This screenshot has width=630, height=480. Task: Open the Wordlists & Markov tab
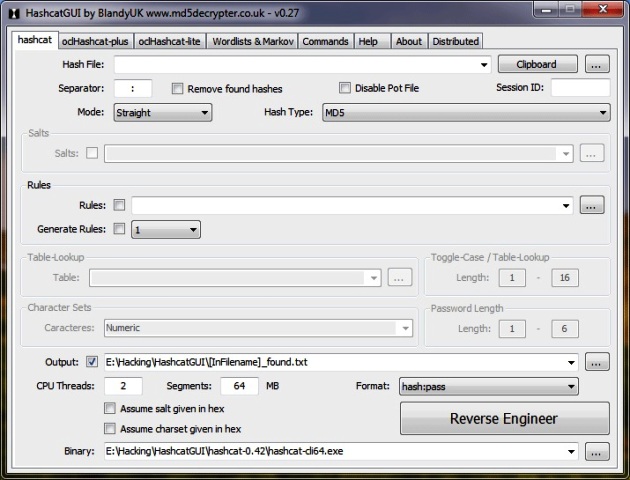coord(252,41)
